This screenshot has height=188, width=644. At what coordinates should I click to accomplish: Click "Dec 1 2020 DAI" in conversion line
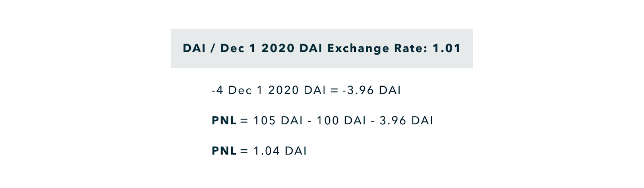[277, 90]
